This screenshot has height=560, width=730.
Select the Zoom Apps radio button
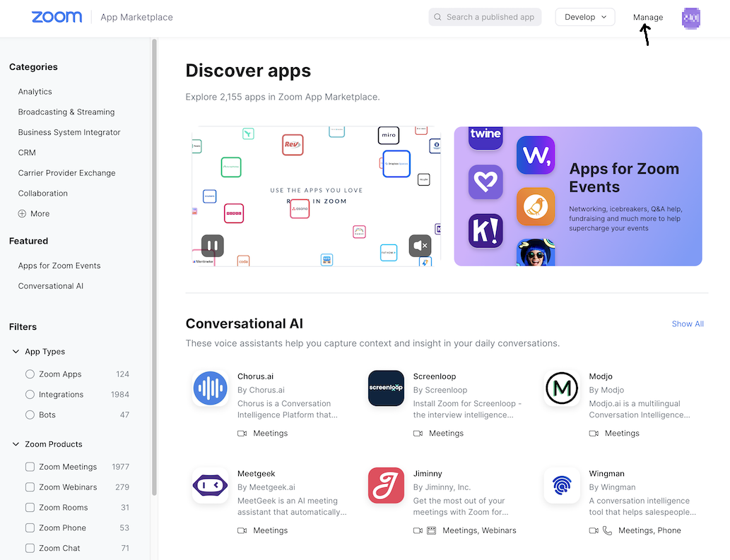pos(30,374)
